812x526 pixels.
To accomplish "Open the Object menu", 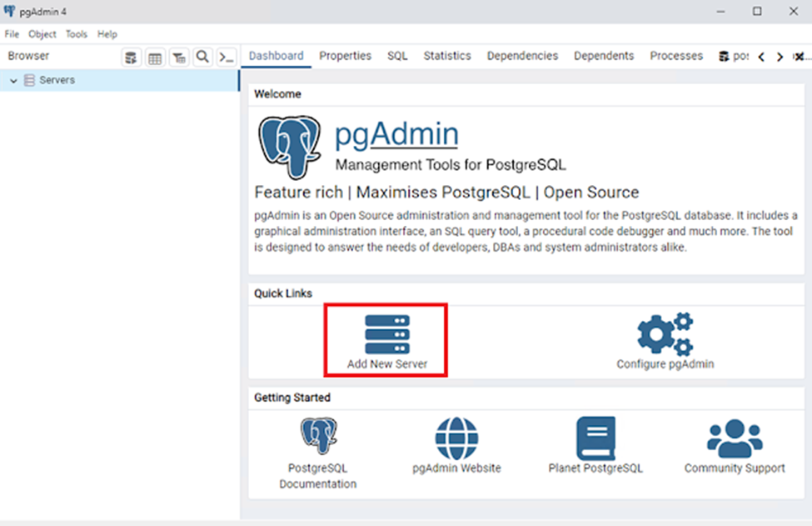I will coord(42,34).
